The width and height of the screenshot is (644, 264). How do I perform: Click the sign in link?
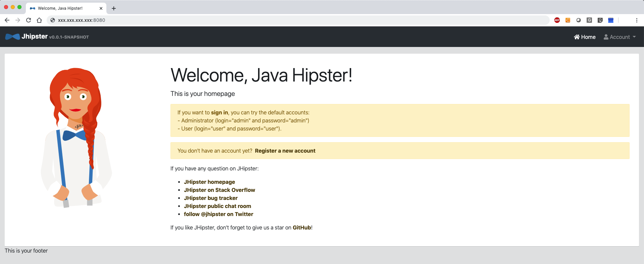tap(219, 113)
